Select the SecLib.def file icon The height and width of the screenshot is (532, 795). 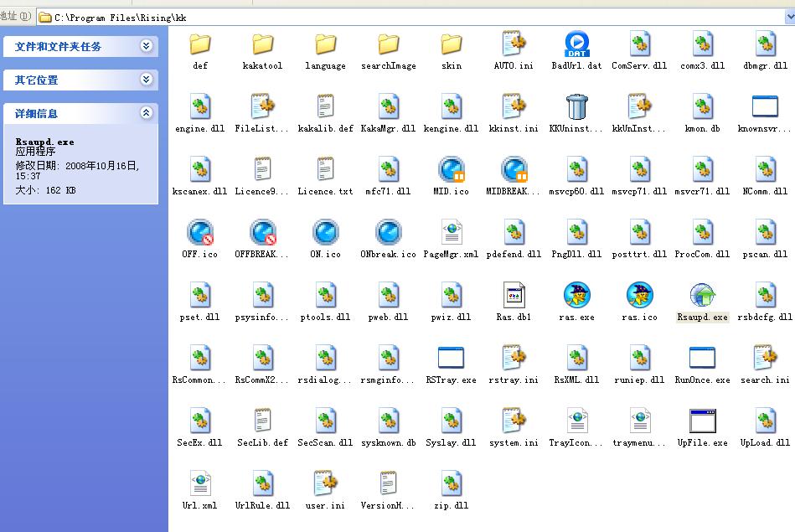263,421
